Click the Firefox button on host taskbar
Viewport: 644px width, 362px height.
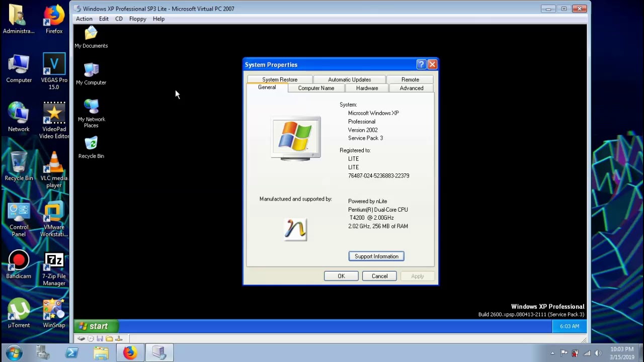pyautogui.click(x=130, y=353)
